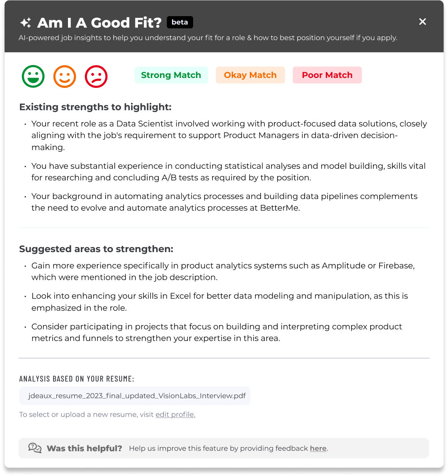This screenshot has height=476, width=448.
Task: Select the orange smiling face icon
Action: (65, 77)
